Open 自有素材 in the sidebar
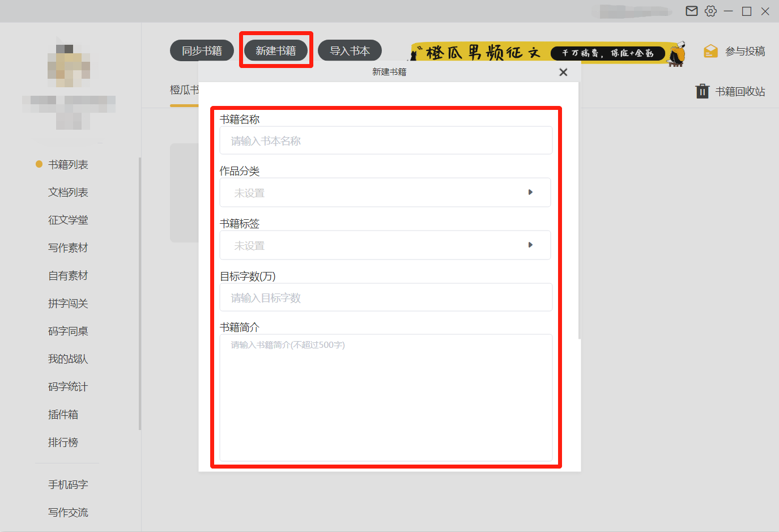 click(68, 275)
